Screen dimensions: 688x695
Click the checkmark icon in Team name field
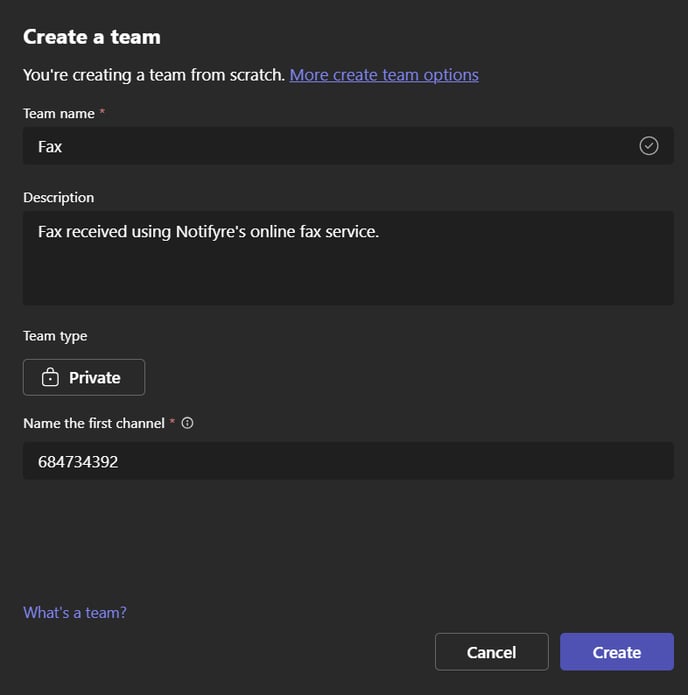[x=649, y=146]
